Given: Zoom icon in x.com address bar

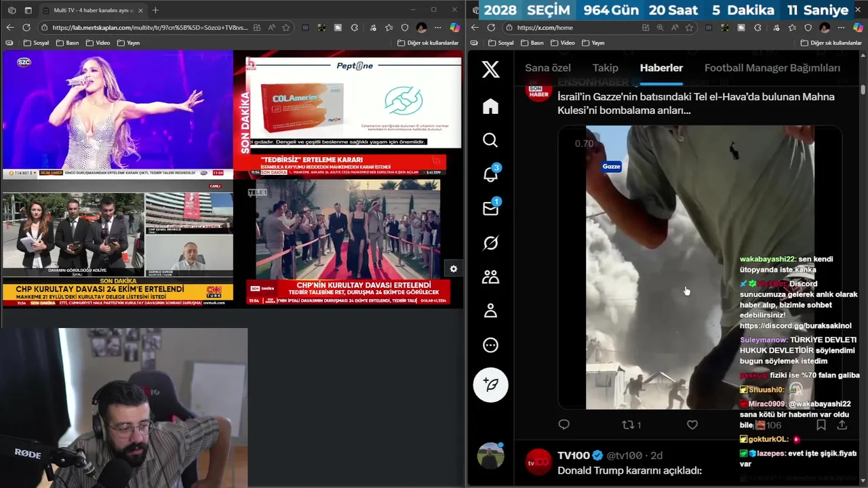Looking at the screenshot, I should tap(660, 27).
